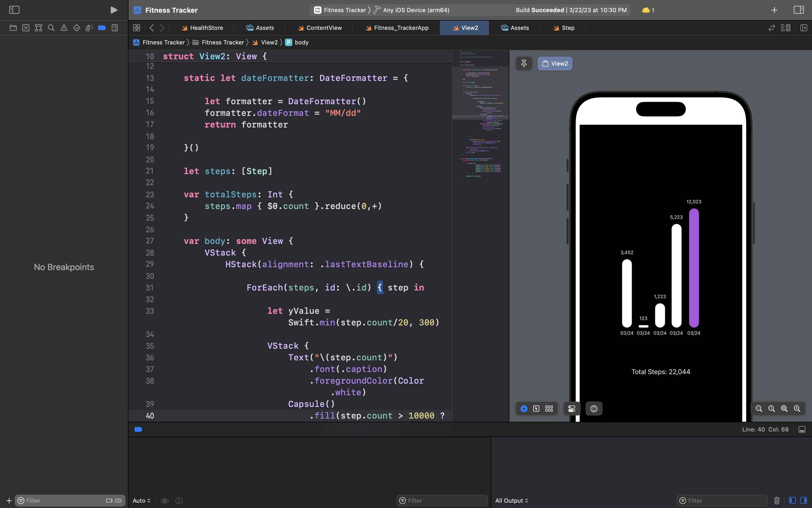The width and height of the screenshot is (812, 508).
Task: Open the Auto variables scope menu
Action: click(x=142, y=501)
